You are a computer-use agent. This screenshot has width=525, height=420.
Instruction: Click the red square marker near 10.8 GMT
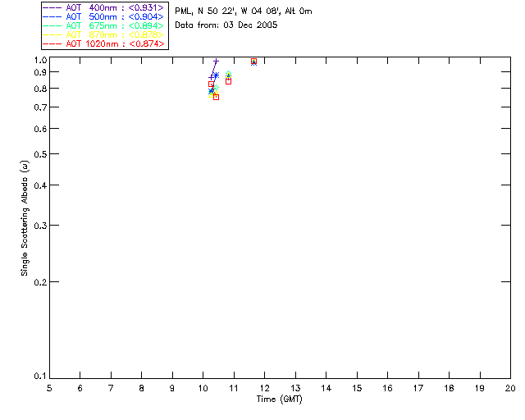pyautogui.click(x=228, y=81)
